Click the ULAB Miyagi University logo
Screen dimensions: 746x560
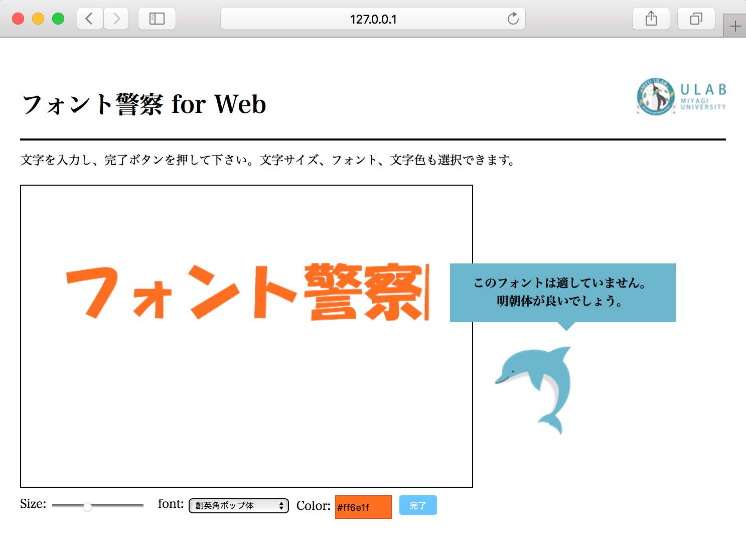[681, 96]
